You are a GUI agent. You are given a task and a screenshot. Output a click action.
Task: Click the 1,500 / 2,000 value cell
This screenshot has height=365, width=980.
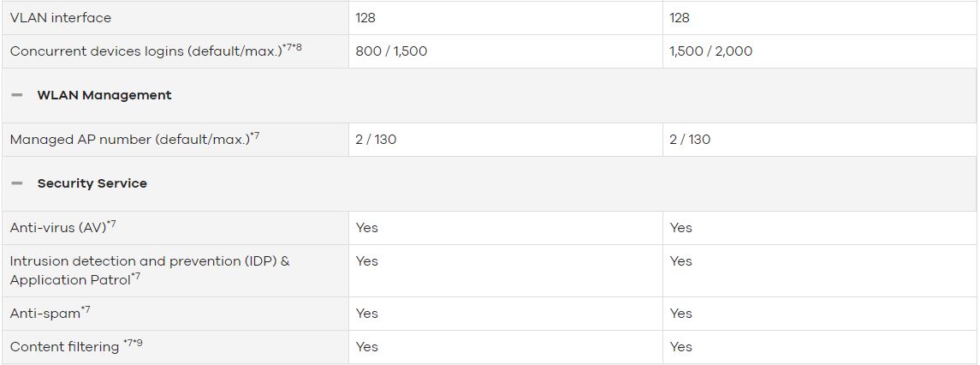pos(710,51)
